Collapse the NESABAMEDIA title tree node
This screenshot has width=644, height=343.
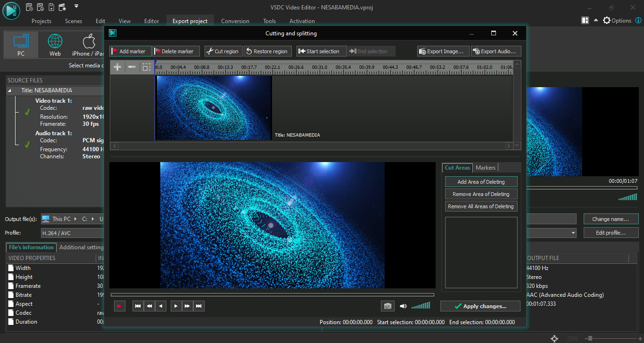[x=10, y=90]
